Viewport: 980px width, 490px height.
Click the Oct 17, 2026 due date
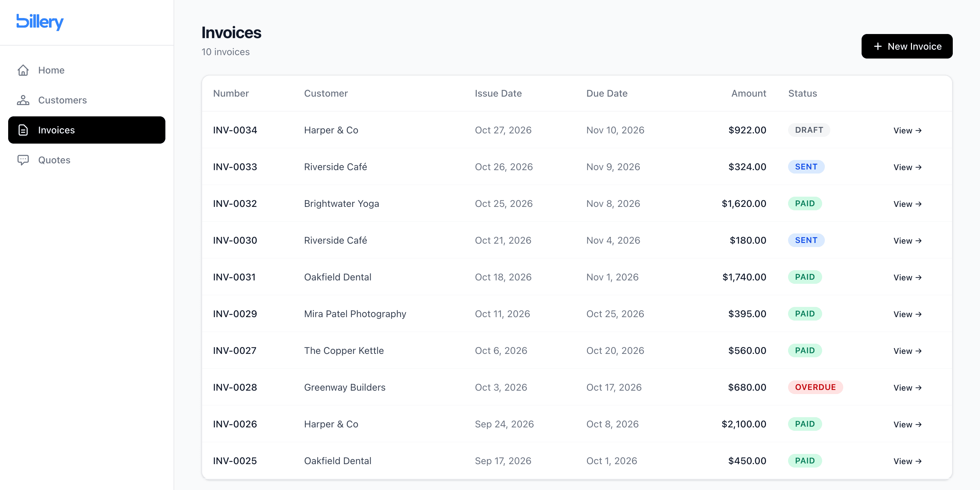coord(614,387)
